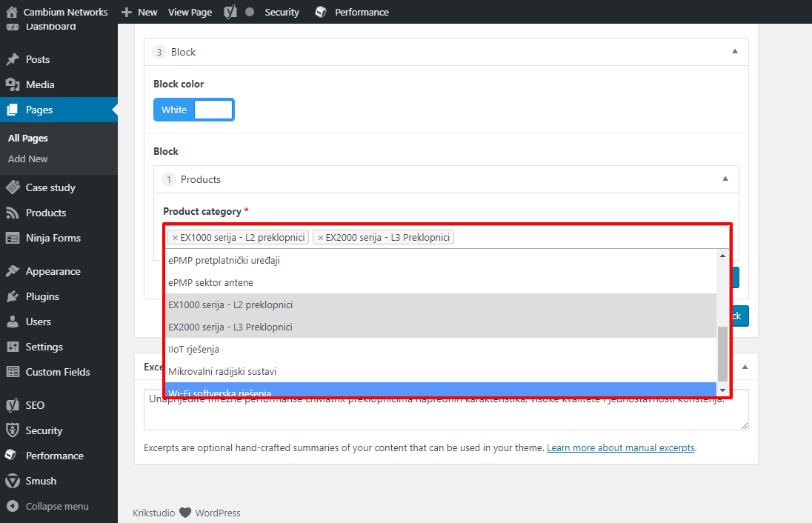The image size is (812, 523).
Task: Open Smush via its sidebar icon
Action: click(x=13, y=481)
